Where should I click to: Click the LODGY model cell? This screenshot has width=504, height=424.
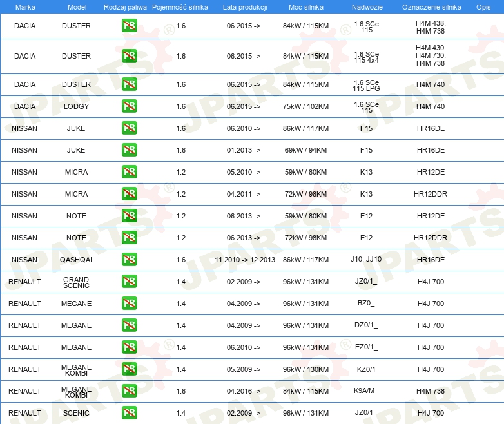click(76, 106)
